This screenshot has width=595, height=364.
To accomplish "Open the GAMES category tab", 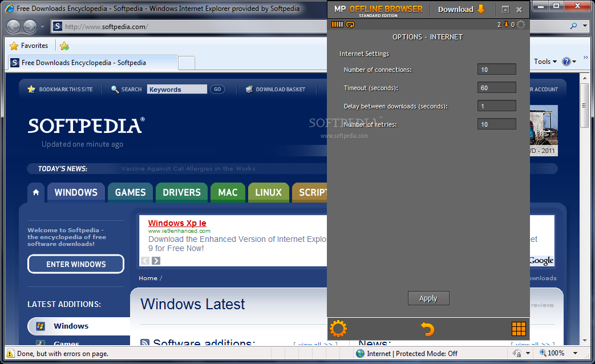I will pyautogui.click(x=130, y=192).
